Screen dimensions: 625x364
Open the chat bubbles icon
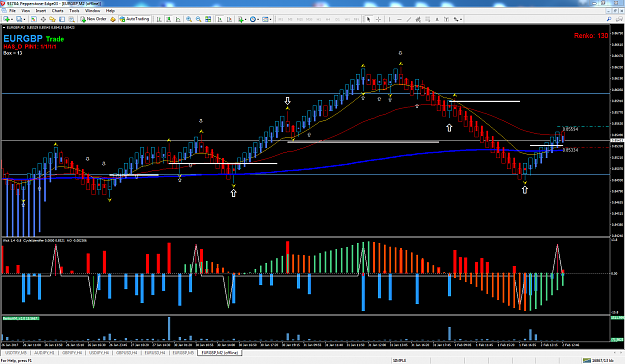click(618, 19)
